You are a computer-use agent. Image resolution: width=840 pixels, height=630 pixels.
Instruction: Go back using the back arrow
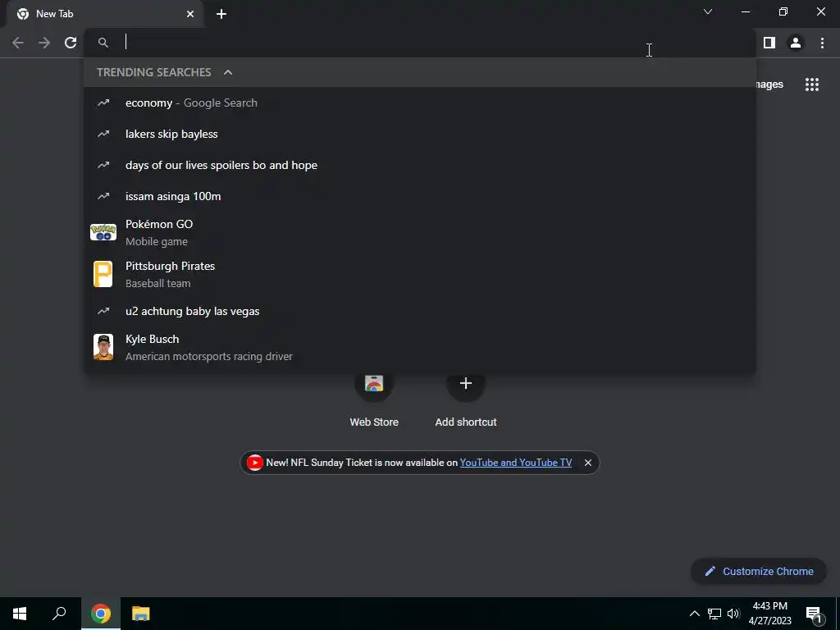click(18, 43)
